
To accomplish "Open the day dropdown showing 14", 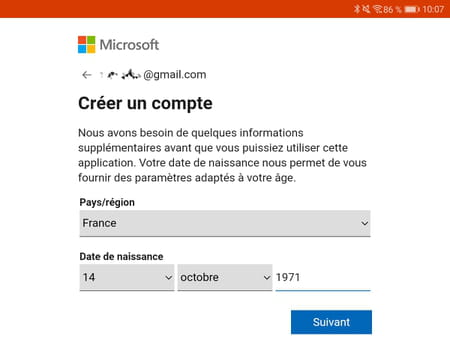I will pos(127,277).
